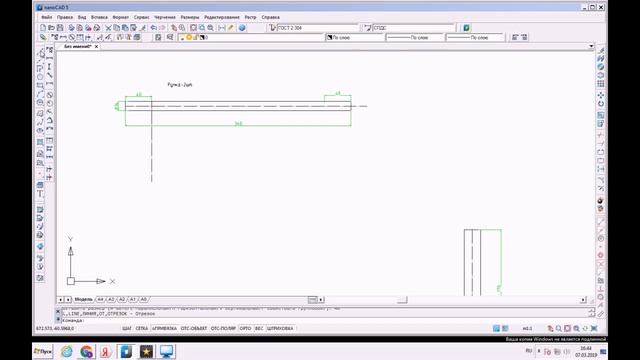Toggle оПРИВЯЗКА object snap
The height and width of the screenshot is (360, 640).
[164, 328]
